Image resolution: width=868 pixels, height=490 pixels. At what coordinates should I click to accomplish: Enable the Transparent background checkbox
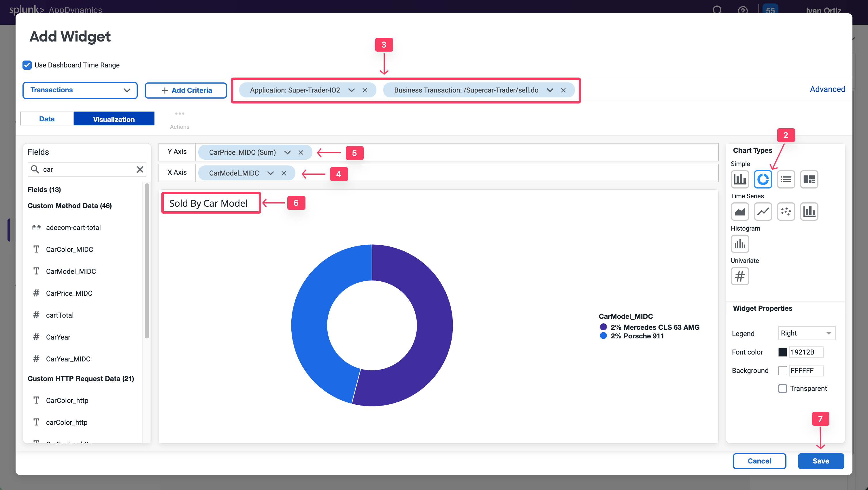pos(782,388)
